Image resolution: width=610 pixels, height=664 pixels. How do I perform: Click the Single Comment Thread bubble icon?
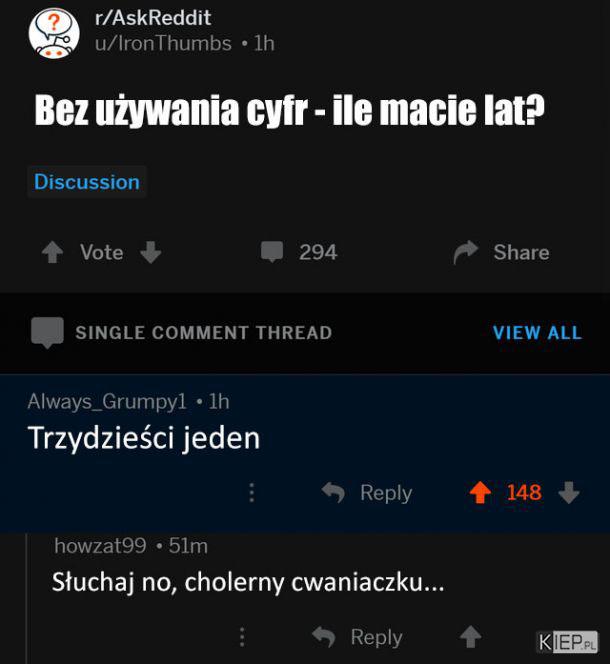[x=47, y=332]
